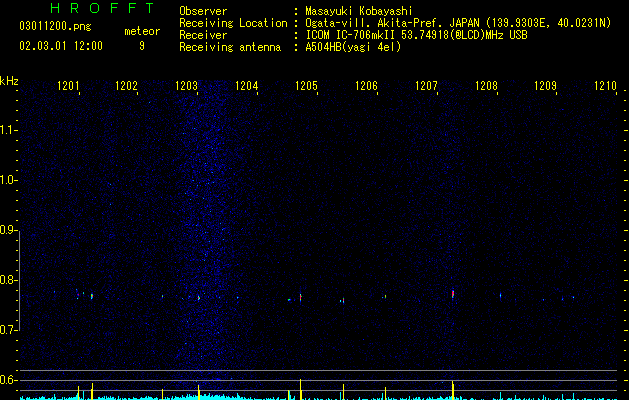Viewport: 629px width, 400px height.
Task: Click the Receiving antenna label
Action: [230, 47]
